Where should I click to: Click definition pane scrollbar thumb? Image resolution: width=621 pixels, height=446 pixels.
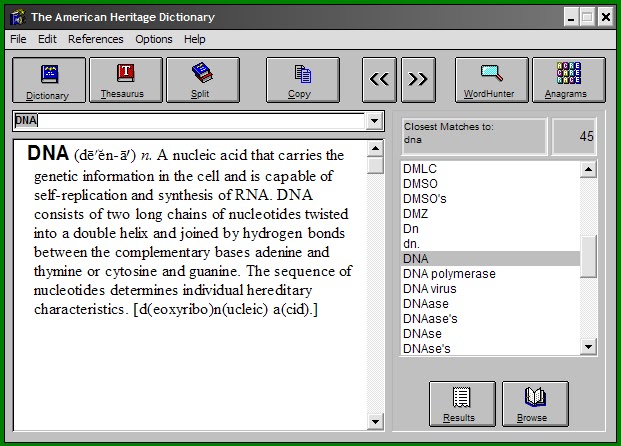pos(375,166)
